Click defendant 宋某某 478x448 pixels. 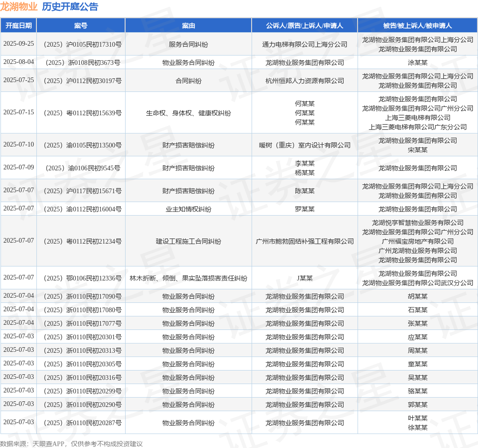418,150
